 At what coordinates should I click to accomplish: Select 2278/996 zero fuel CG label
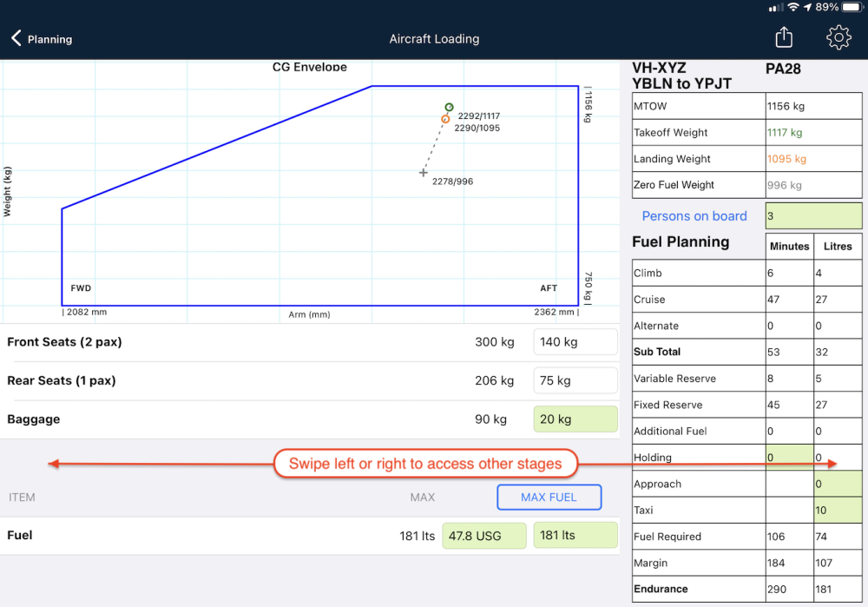[x=452, y=181]
